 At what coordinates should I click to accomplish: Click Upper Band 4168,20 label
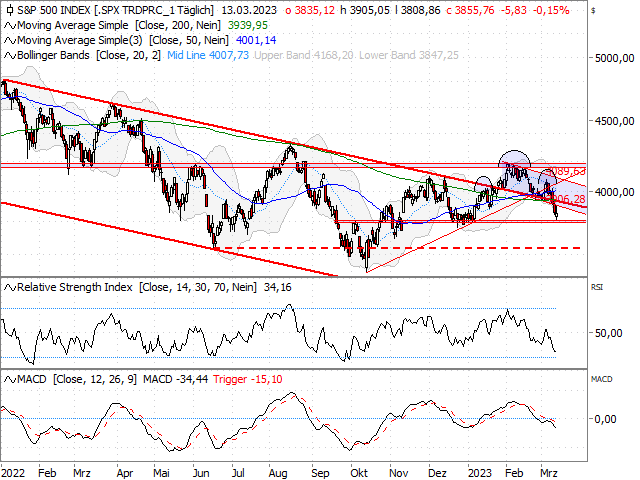tap(304, 56)
